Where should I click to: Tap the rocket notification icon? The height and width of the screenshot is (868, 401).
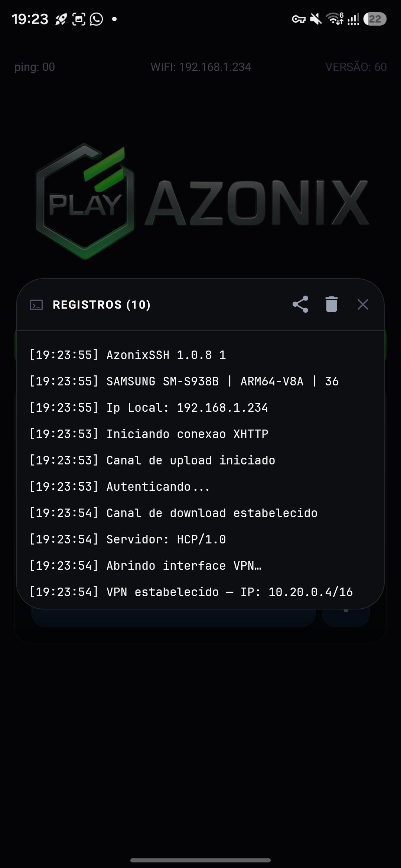[x=61, y=19]
